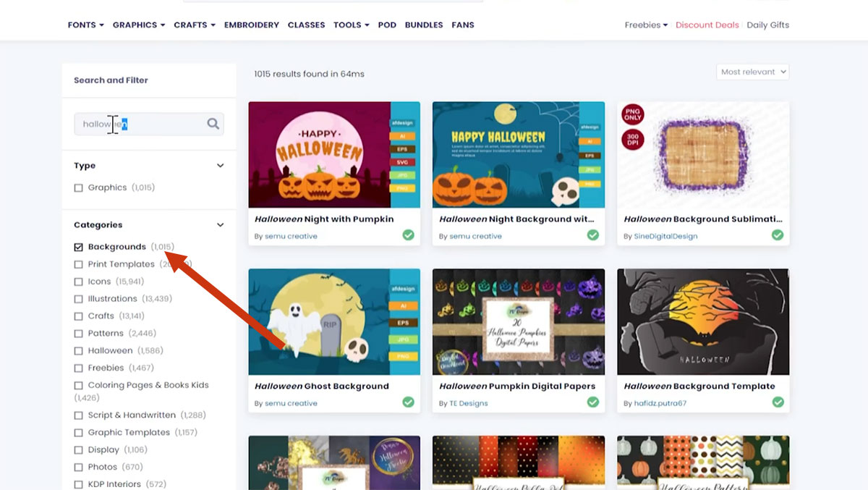The height and width of the screenshot is (490, 868).
Task: Click the green checkmark on Halloween Pumpkin Digital Papers
Action: pos(593,402)
